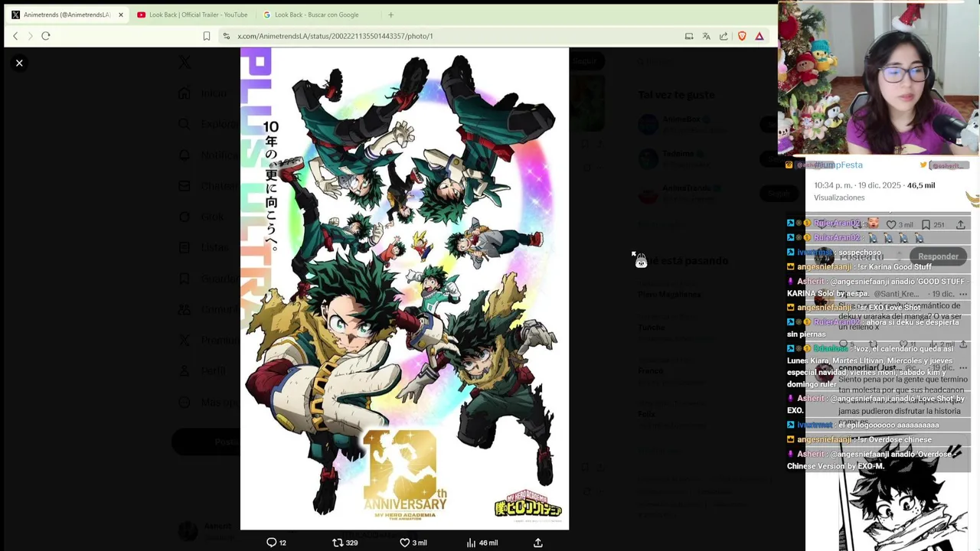The image size is (980, 551).
Task: Open site settings icon in address bar
Action: tap(227, 36)
